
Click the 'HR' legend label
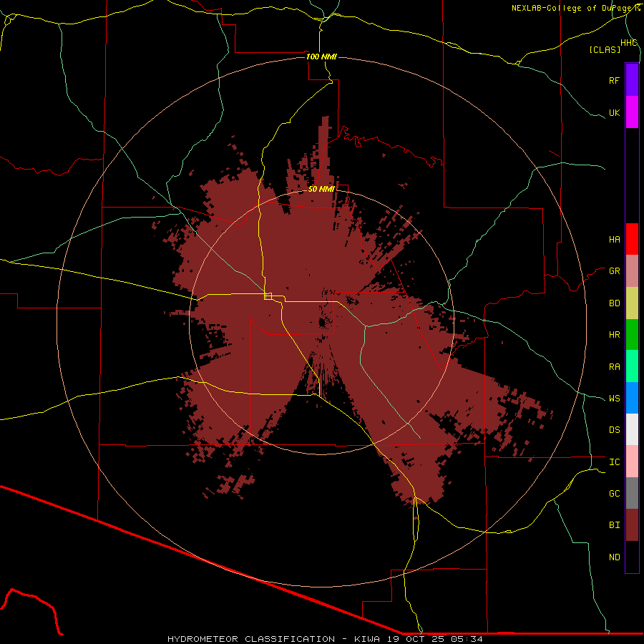tap(615, 335)
